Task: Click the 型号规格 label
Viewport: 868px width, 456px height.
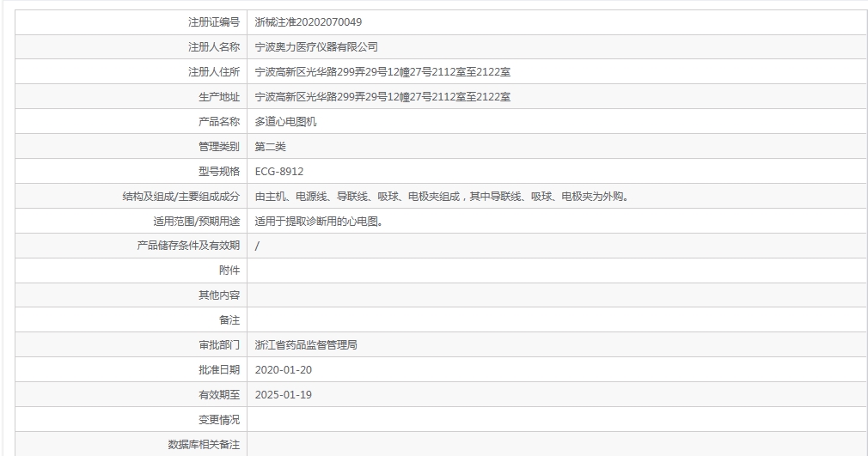Action: pyautogui.click(x=219, y=172)
